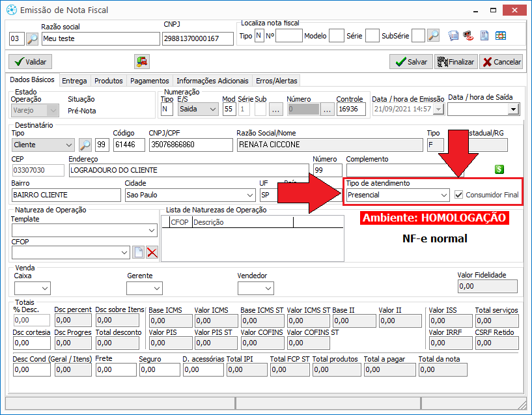Viewport: 532px width, 415px height.
Task: Click the CNPJ field 29881370000167
Action: click(198, 38)
